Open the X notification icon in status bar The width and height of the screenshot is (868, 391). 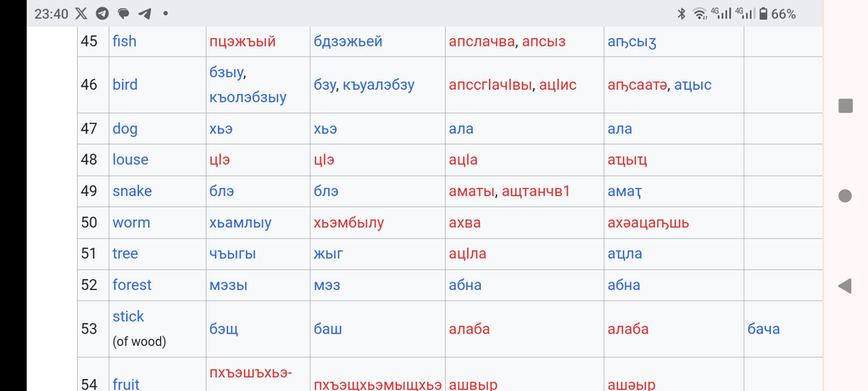pyautogui.click(x=81, y=14)
